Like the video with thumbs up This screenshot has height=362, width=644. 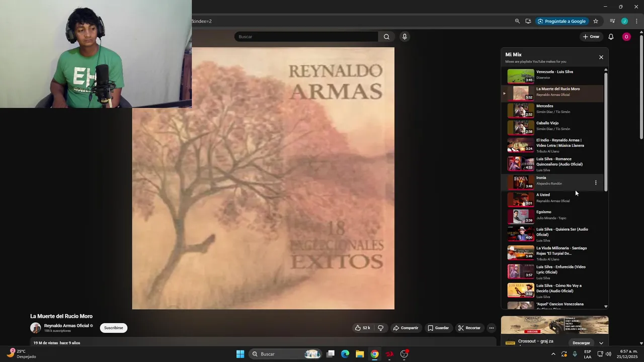point(362,328)
